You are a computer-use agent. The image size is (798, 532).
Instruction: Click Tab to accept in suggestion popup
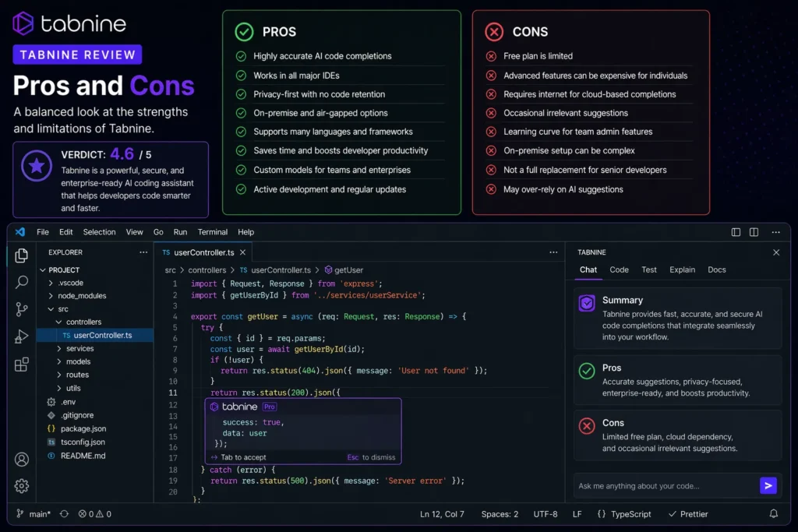tap(238, 457)
